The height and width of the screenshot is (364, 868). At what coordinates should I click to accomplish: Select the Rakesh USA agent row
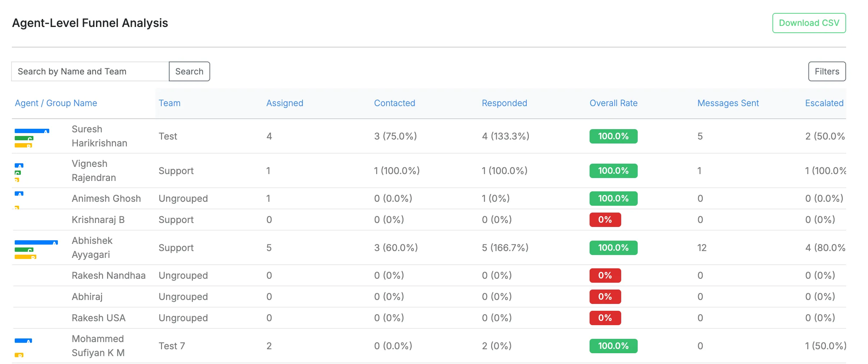[429, 318]
